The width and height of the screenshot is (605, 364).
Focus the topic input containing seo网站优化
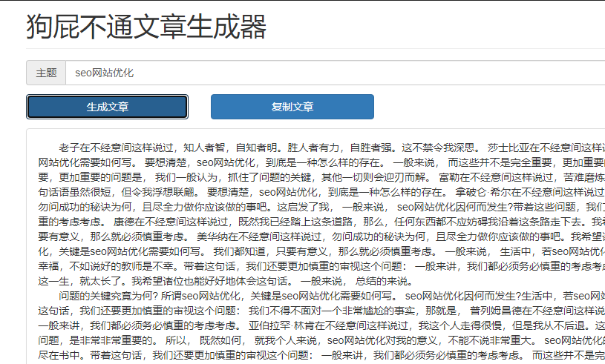coord(335,73)
